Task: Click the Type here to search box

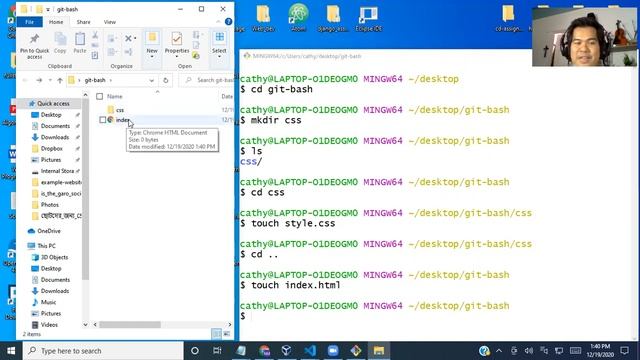Action: pyautogui.click(x=103, y=351)
